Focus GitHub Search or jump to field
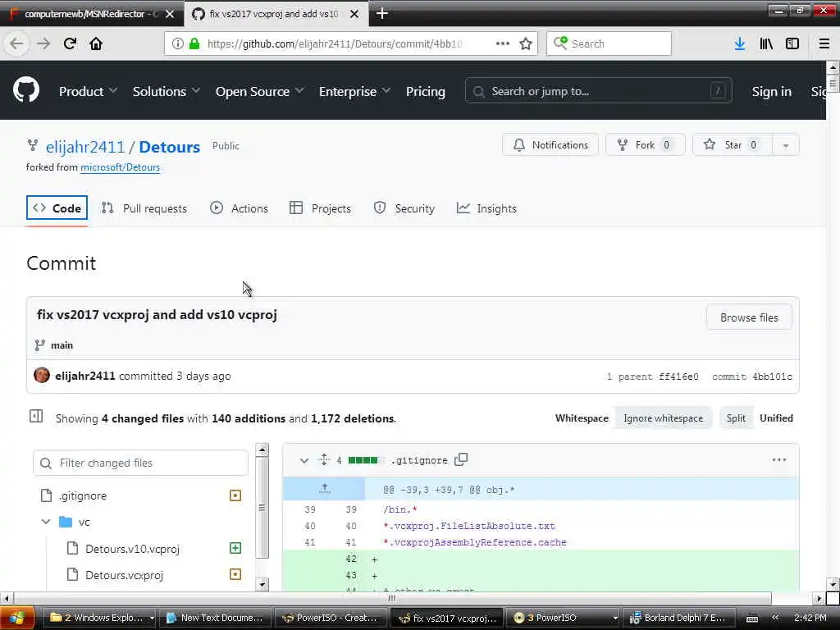The height and width of the screenshot is (630, 840). 598,91
